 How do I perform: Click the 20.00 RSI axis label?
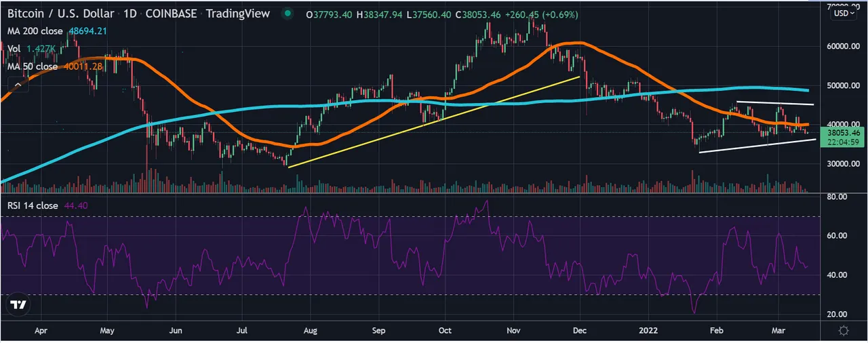(838, 314)
